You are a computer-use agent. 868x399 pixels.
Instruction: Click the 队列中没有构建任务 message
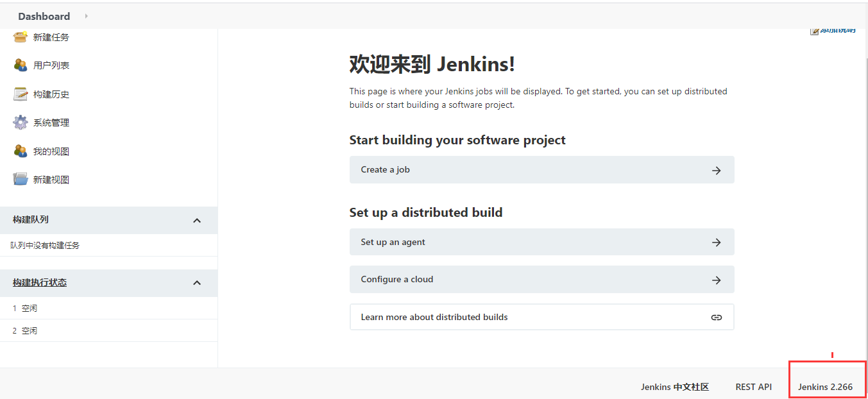(x=45, y=245)
